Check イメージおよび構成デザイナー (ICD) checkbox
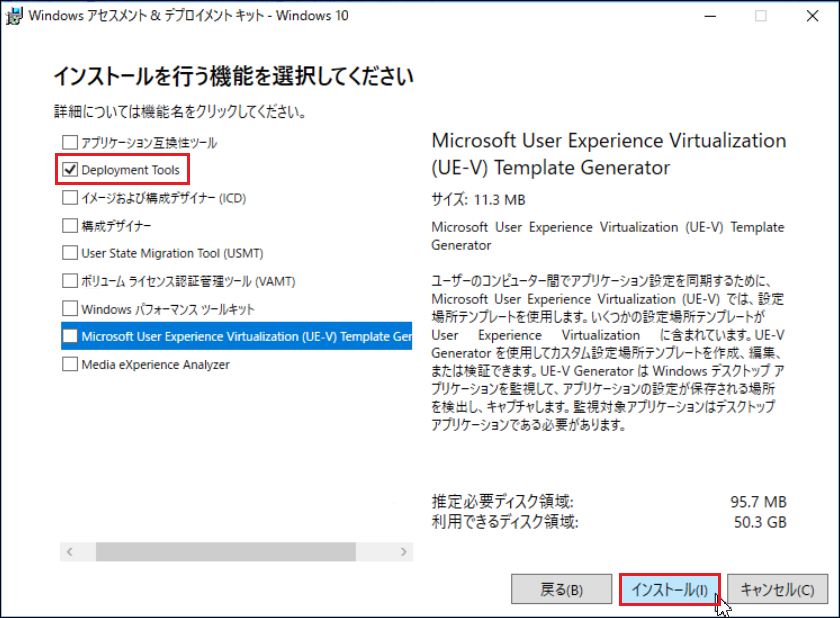Screen dimensions: 840x618 [70, 198]
